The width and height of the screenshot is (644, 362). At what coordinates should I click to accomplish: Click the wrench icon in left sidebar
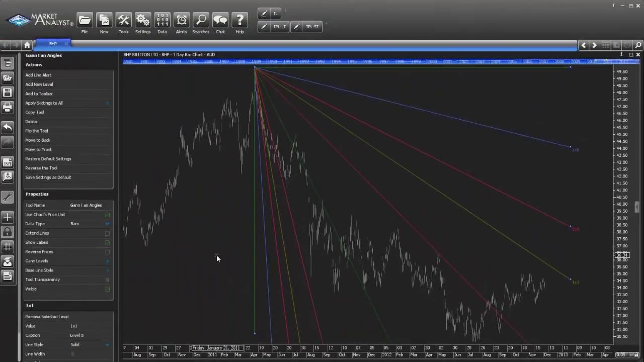pyautogui.click(x=7, y=197)
